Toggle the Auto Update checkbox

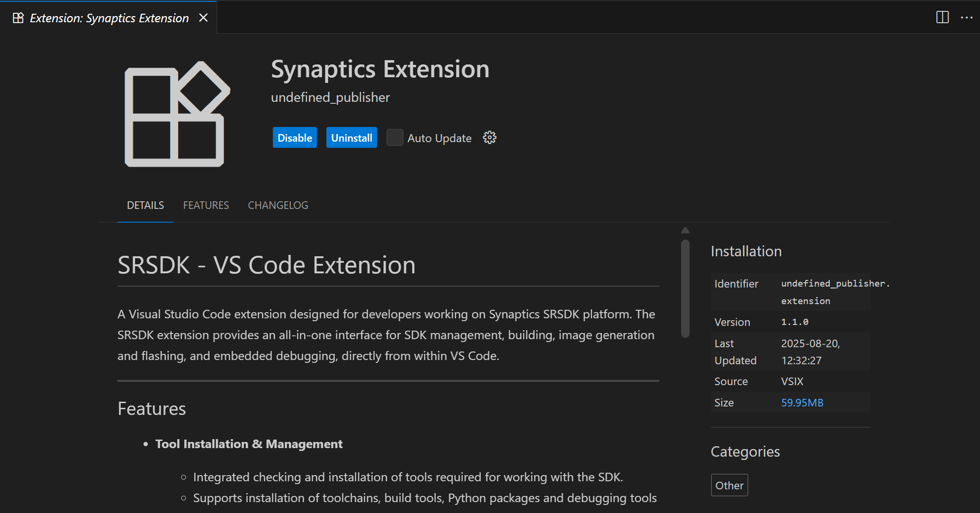(x=395, y=138)
